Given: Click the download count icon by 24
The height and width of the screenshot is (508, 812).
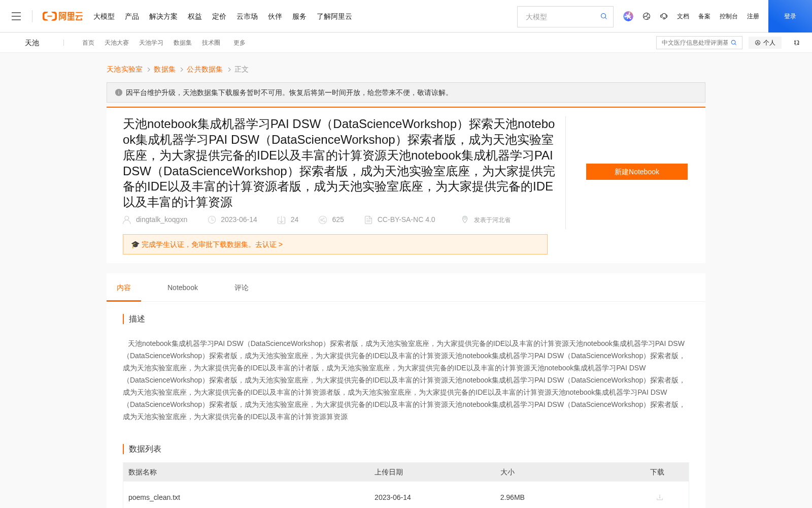Looking at the screenshot, I should click(x=281, y=219).
